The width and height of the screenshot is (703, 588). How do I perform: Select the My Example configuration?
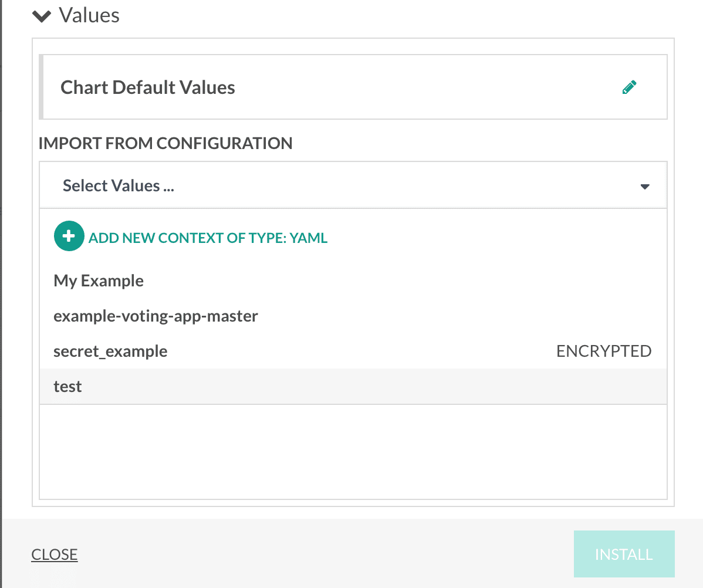pyautogui.click(x=353, y=281)
